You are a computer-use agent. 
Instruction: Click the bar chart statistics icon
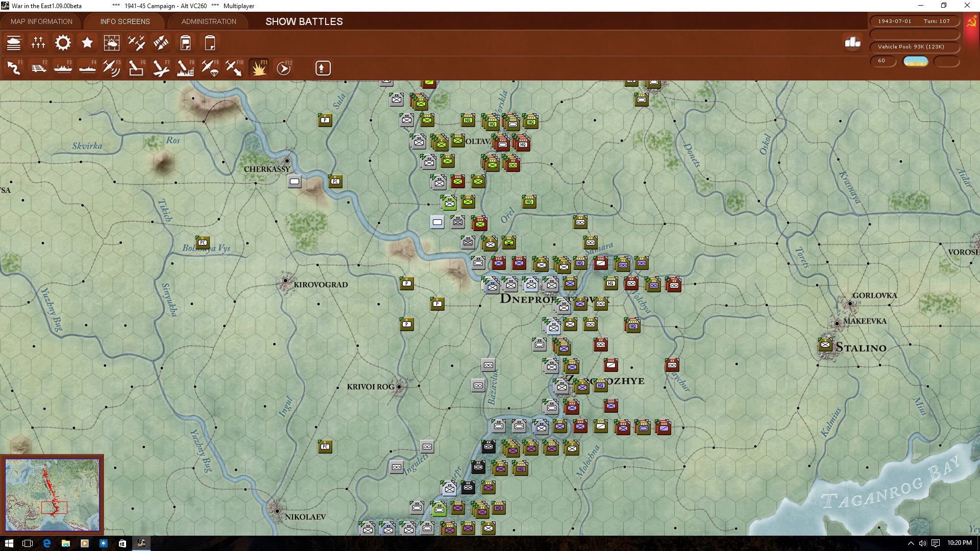(852, 42)
